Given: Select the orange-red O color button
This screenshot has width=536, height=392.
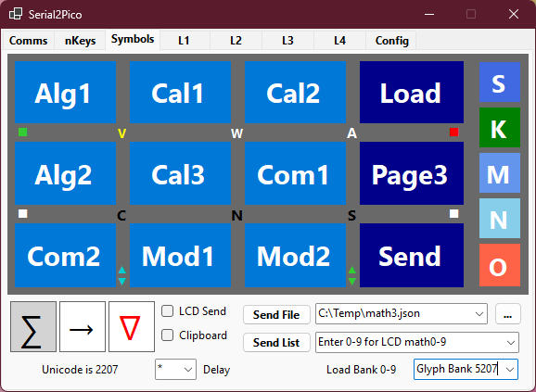Looking at the screenshot, I should click(500, 265).
